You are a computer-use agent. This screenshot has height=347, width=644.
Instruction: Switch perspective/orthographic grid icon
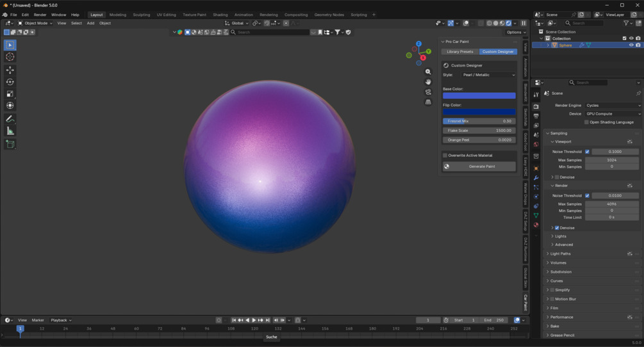coord(428,102)
